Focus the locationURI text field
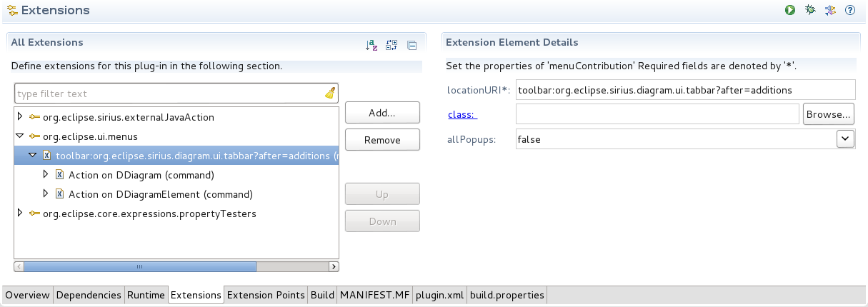Viewport: 868px width, 307px height. tap(684, 89)
